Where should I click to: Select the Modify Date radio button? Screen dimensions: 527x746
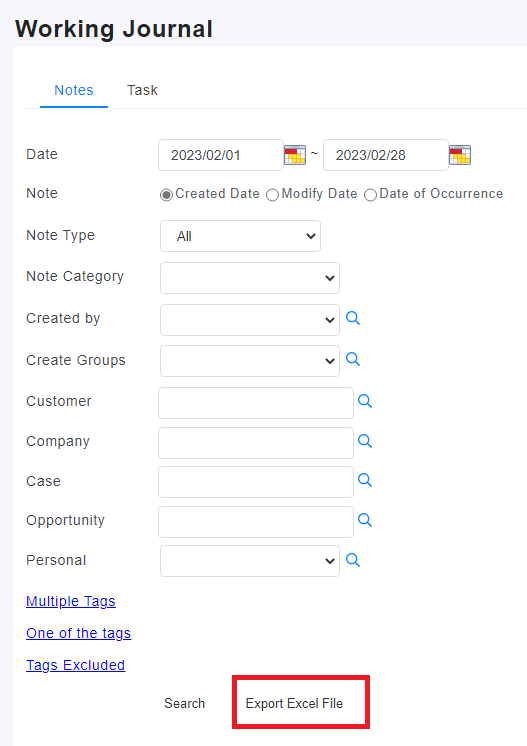pyautogui.click(x=273, y=195)
